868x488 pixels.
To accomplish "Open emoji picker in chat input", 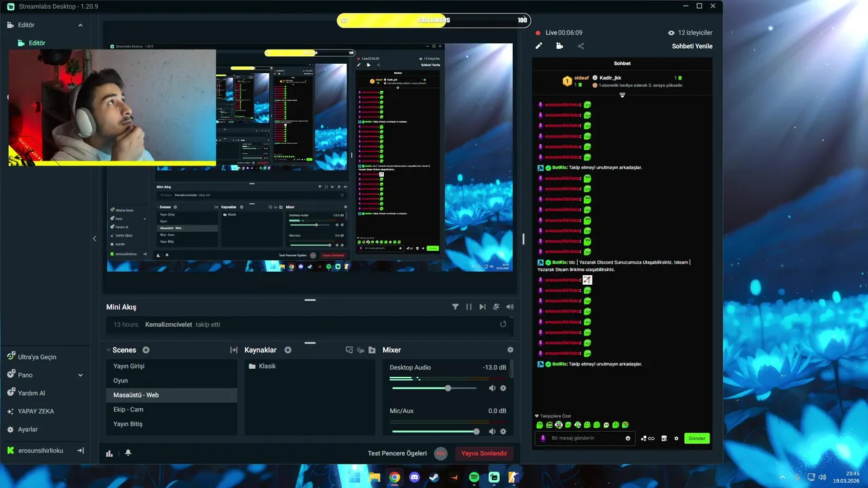I will [x=628, y=439].
